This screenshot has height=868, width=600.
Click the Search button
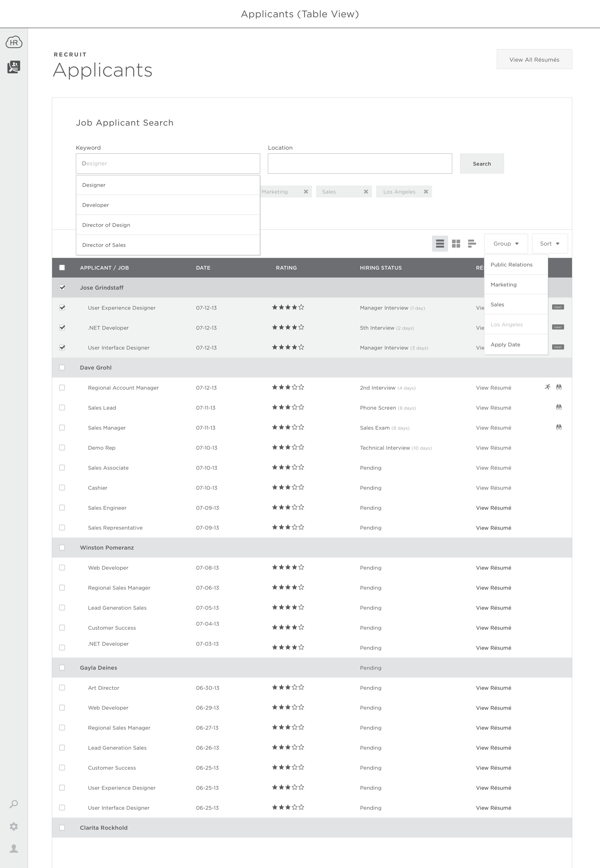[x=482, y=163]
